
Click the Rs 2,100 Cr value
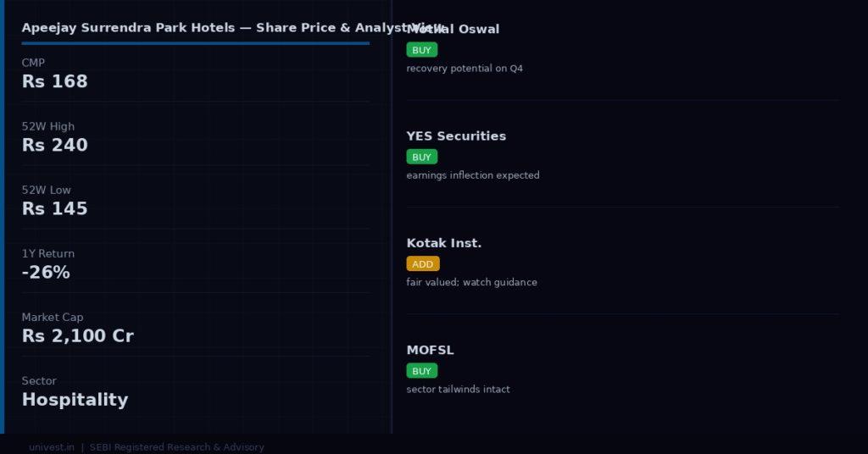point(78,335)
